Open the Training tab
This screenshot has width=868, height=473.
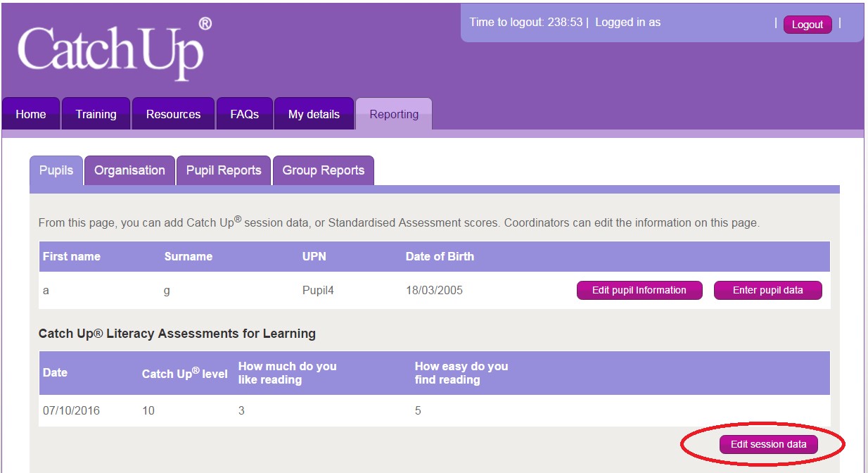tap(96, 114)
